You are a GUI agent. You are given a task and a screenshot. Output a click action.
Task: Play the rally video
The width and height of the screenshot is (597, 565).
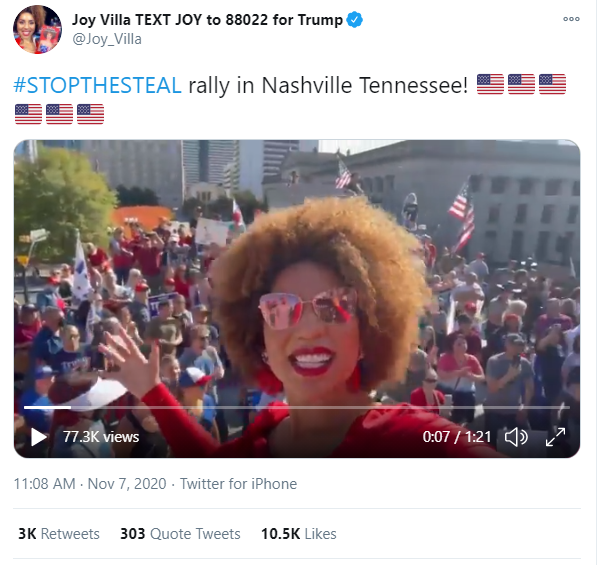38,437
